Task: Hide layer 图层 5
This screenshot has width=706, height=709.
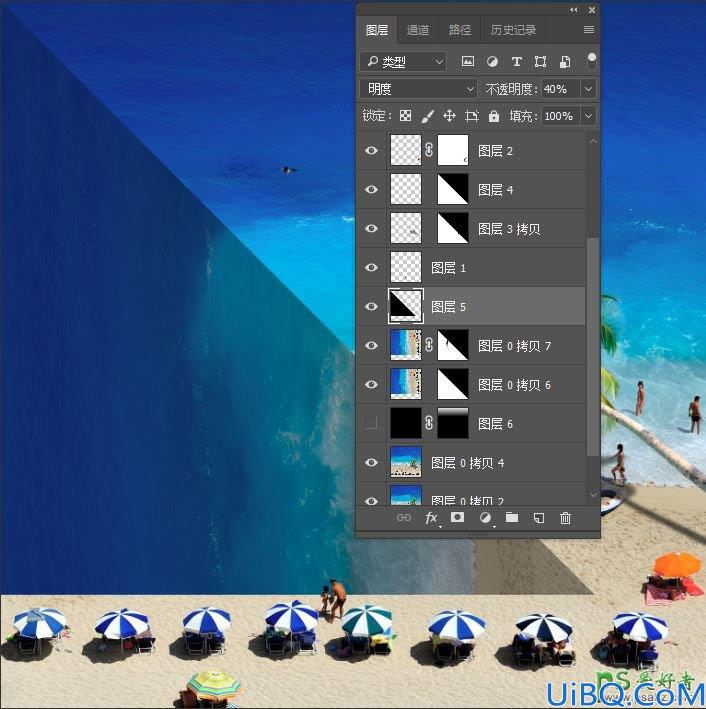Action: pyautogui.click(x=371, y=307)
